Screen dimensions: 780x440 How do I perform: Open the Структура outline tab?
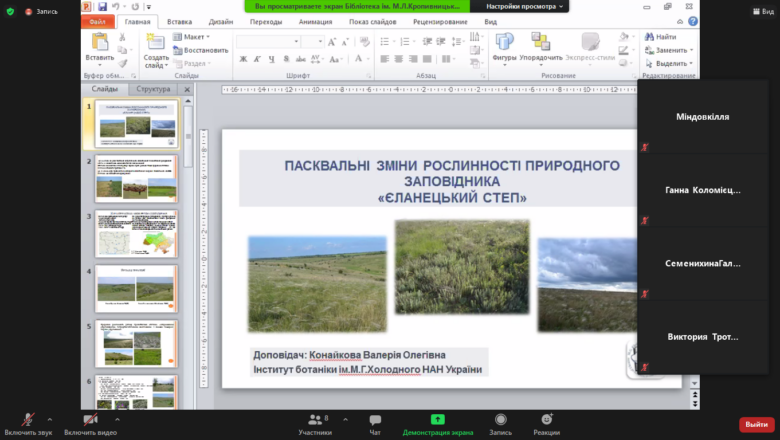click(x=153, y=89)
